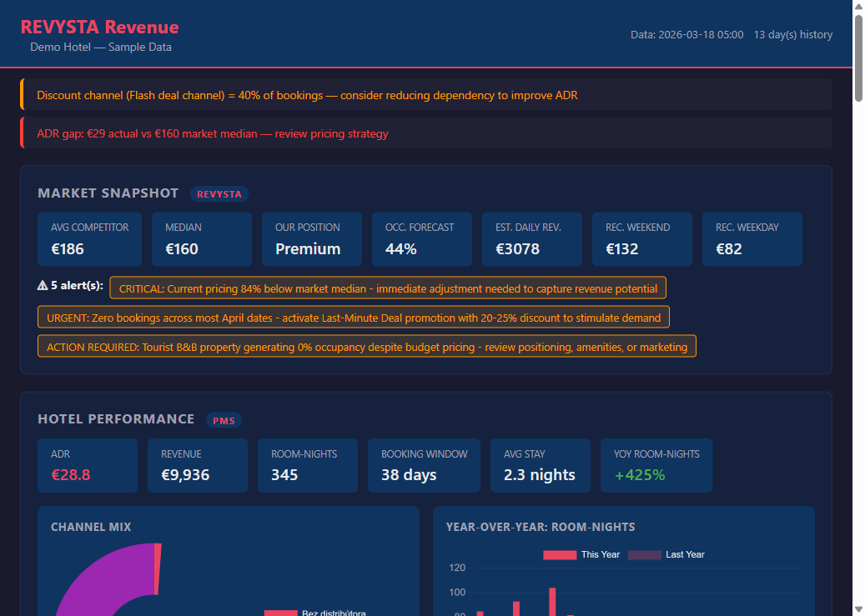
Task: Click the REVYSTA Revenue title
Action: pyautogui.click(x=100, y=27)
